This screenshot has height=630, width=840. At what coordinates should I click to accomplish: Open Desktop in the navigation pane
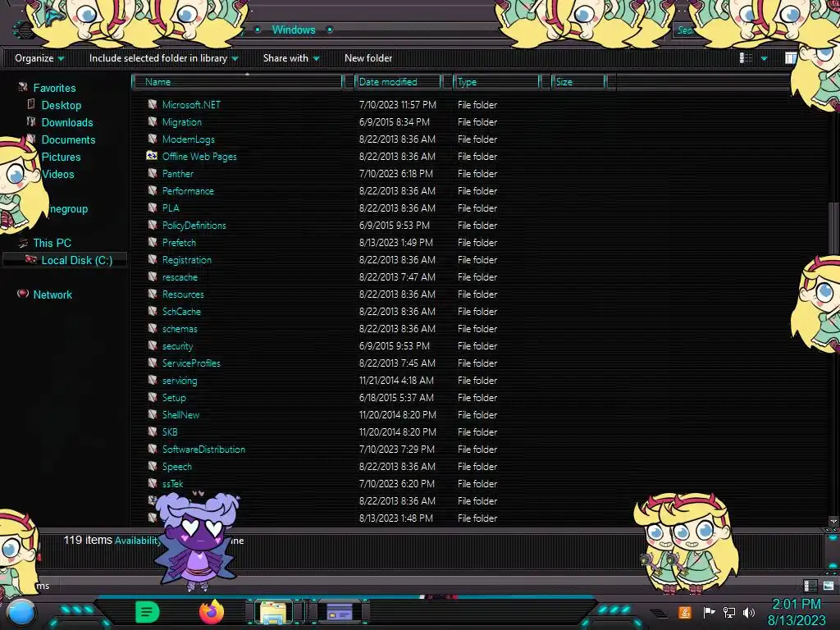coord(61,105)
